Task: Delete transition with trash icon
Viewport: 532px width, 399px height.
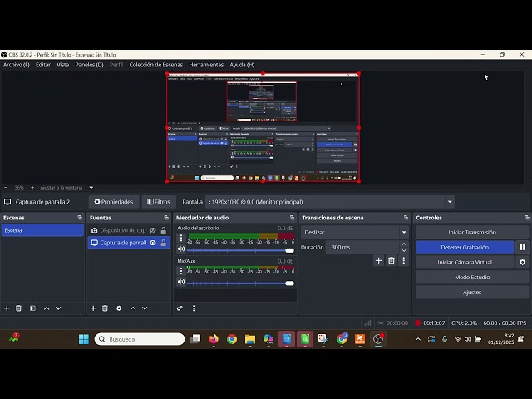Action: tap(392, 260)
